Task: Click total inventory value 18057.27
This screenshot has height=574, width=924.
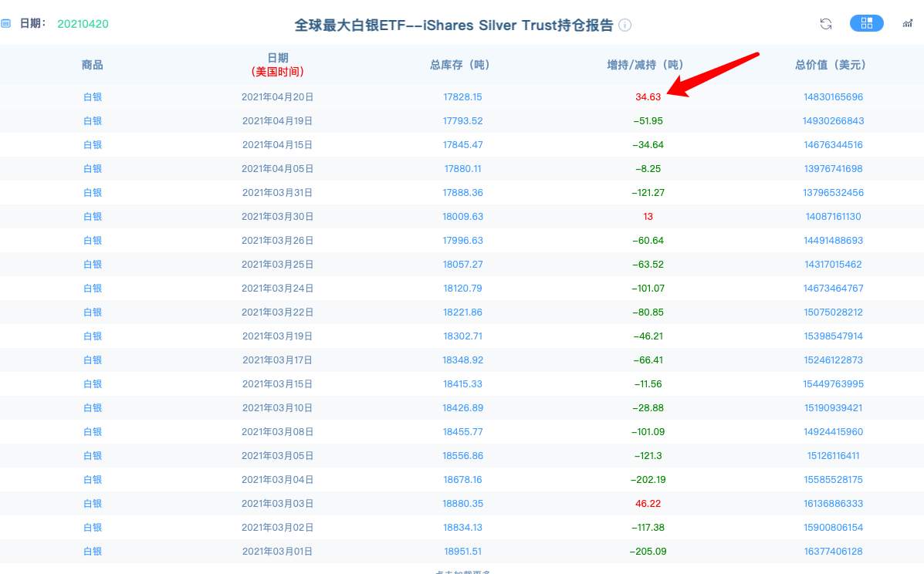Action: click(x=462, y=265)
